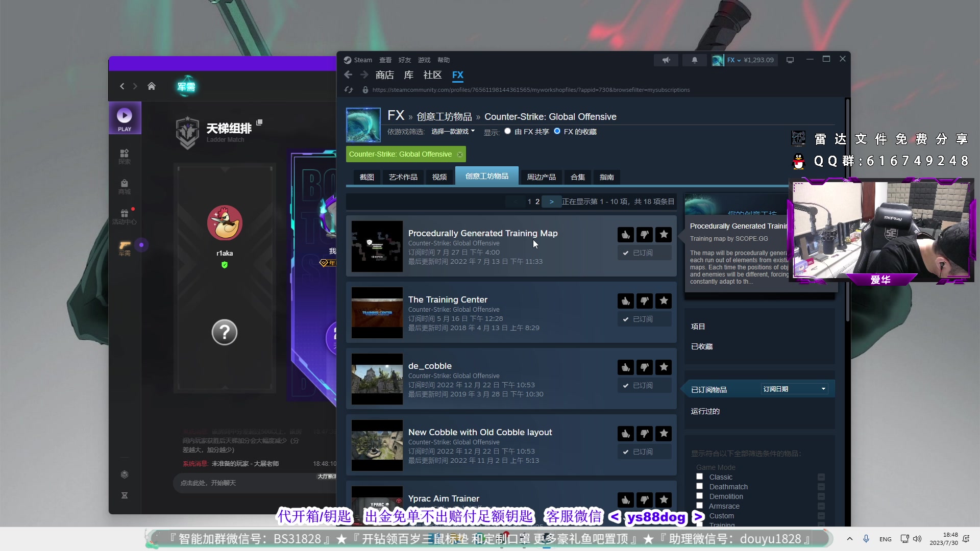Viewport: 980px width, 551px height.
Task: Click question mark empty slot in launcher
Action: point(225,333)
